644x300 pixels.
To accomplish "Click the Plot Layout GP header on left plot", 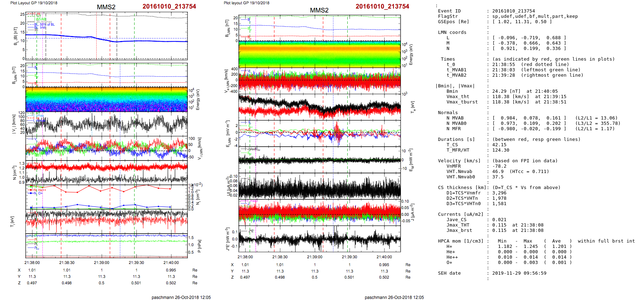I will pyautogui.click(x=34, y=3).
